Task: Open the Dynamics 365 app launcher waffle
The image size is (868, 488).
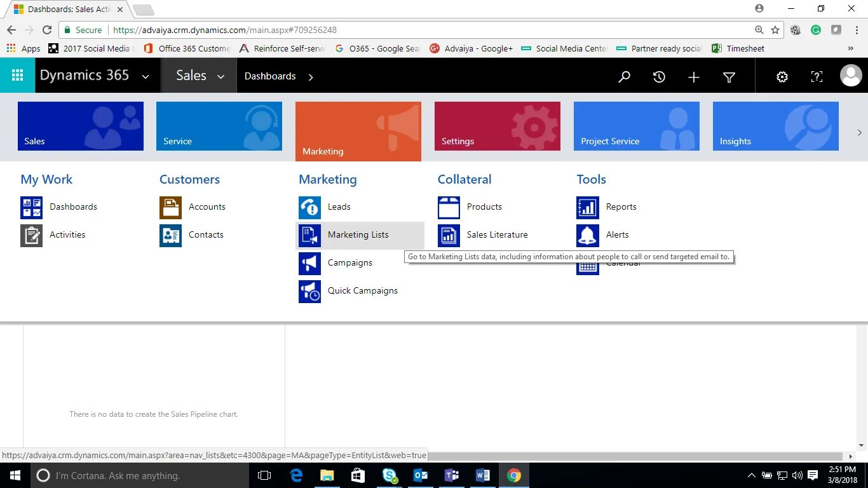Action: click(17, 76)
